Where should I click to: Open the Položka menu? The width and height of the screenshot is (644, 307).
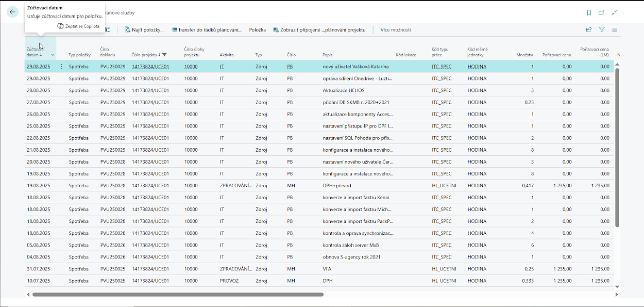257,30
